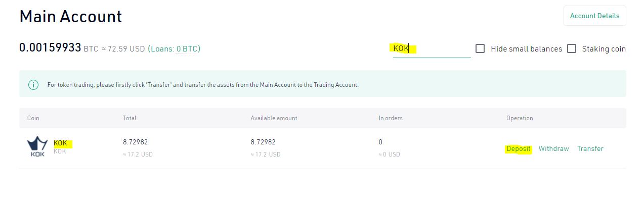
Task: Click the In orders column header
Action: [391, 118]
